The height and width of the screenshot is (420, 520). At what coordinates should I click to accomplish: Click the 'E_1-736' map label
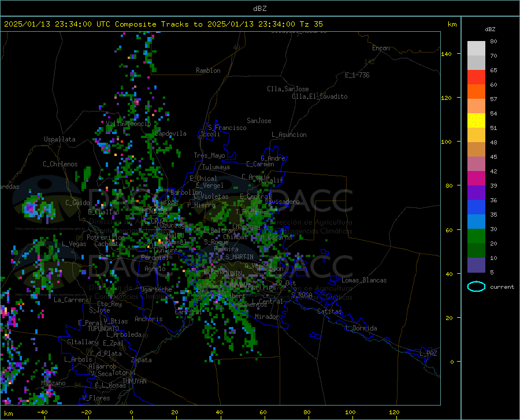[357, 75]
